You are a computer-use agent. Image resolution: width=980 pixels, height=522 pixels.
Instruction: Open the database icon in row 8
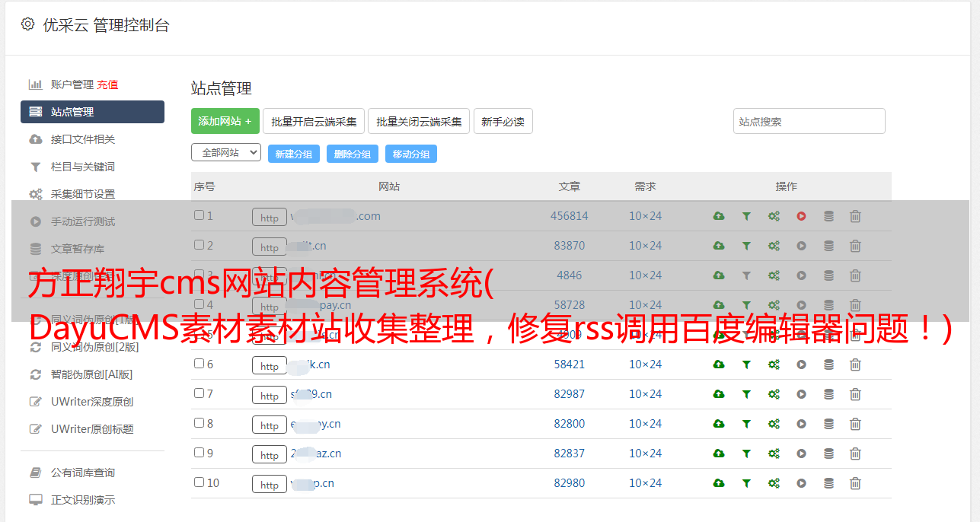828,424
